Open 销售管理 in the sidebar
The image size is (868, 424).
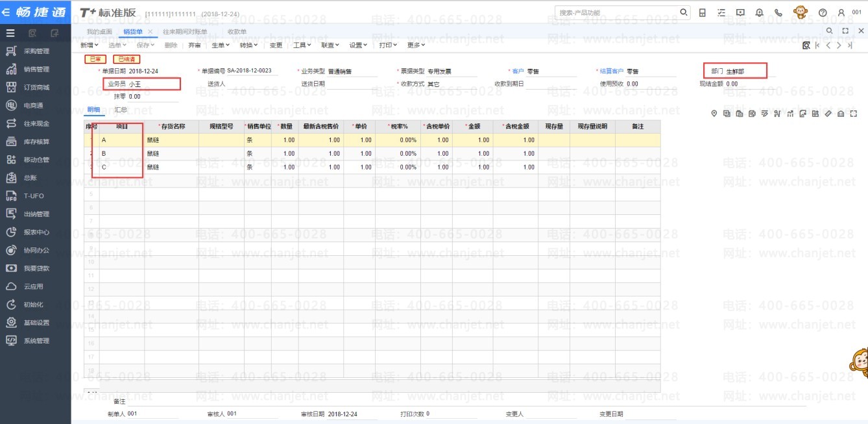(36, 69)
